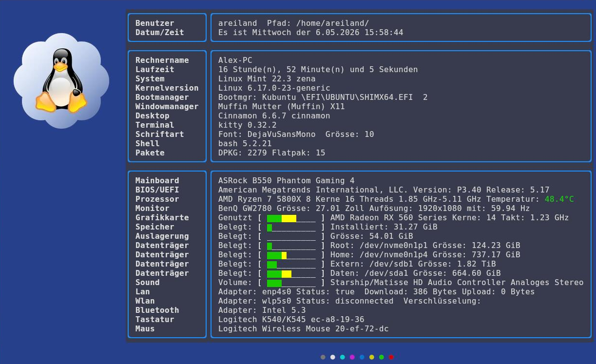The width and height of the screenshot is (596, 364).
Task: Select the white color dot
Action: click(x=333, y=357)
